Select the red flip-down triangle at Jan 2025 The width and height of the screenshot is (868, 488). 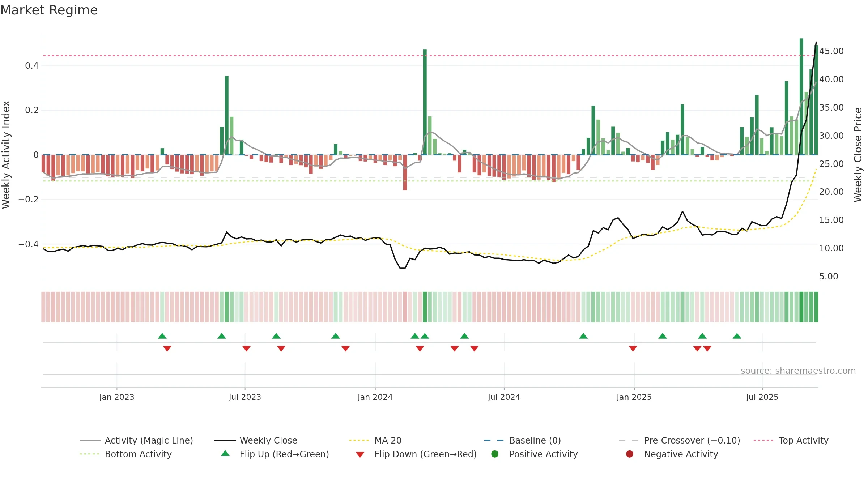point(633,348)
